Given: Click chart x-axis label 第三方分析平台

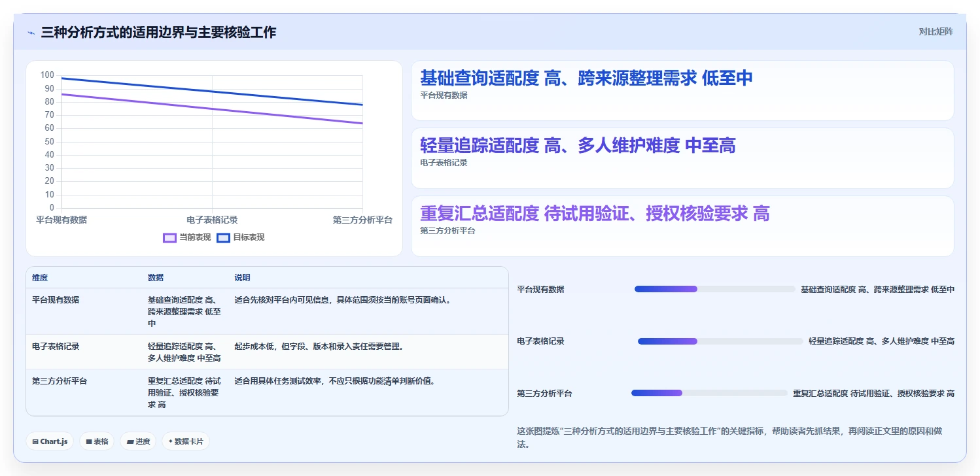Looking at the screenshot, I should pyautogui.click(x=362, y=220).
